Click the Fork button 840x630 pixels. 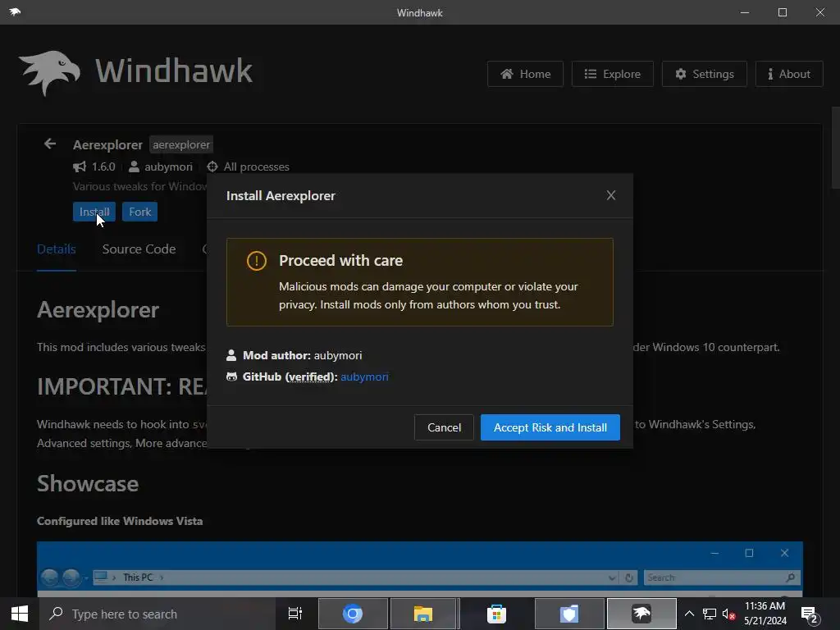pos(139,212)
